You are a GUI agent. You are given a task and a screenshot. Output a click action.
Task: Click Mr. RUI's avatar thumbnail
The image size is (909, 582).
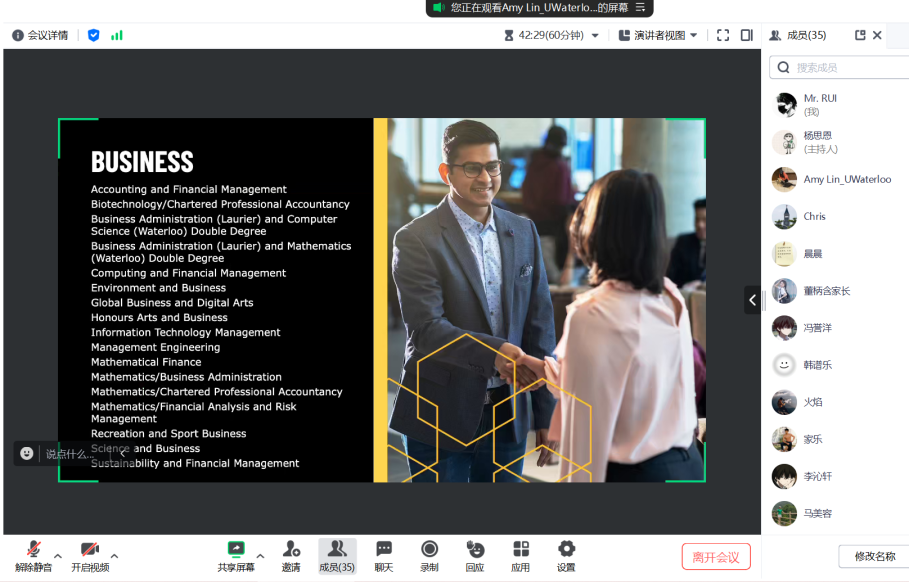[x=784, y=105]
